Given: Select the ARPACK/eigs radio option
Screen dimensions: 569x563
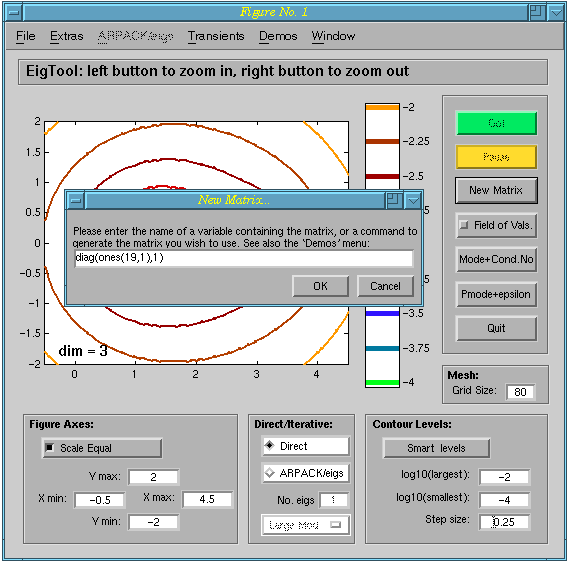Looking at the screenshot, I should tap(306, 473).
